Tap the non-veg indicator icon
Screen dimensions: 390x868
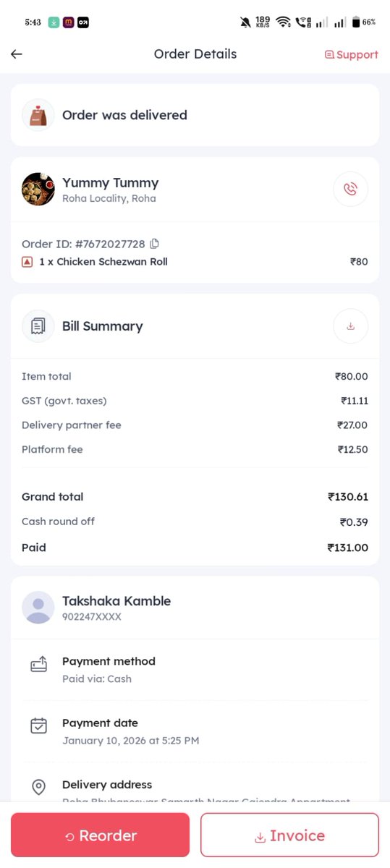27,262
